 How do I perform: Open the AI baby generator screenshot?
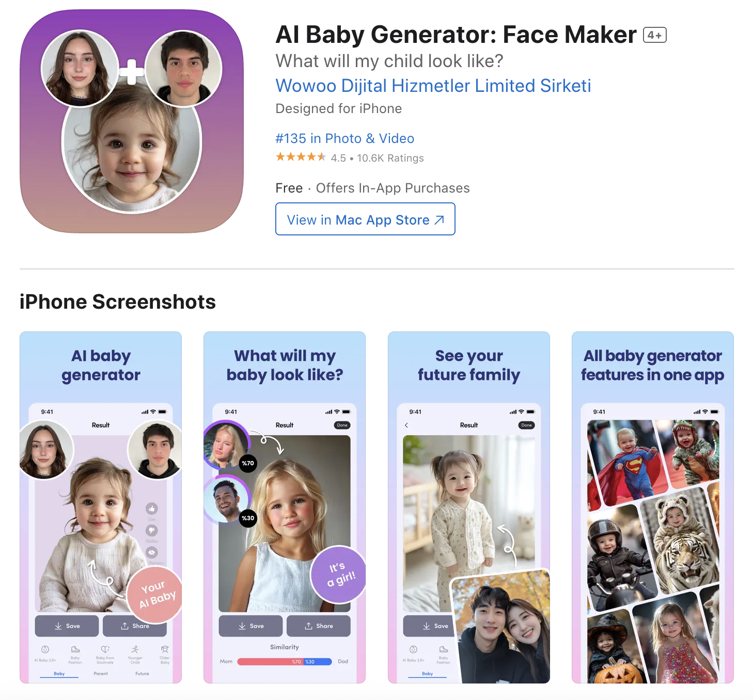tap(101, 507)
